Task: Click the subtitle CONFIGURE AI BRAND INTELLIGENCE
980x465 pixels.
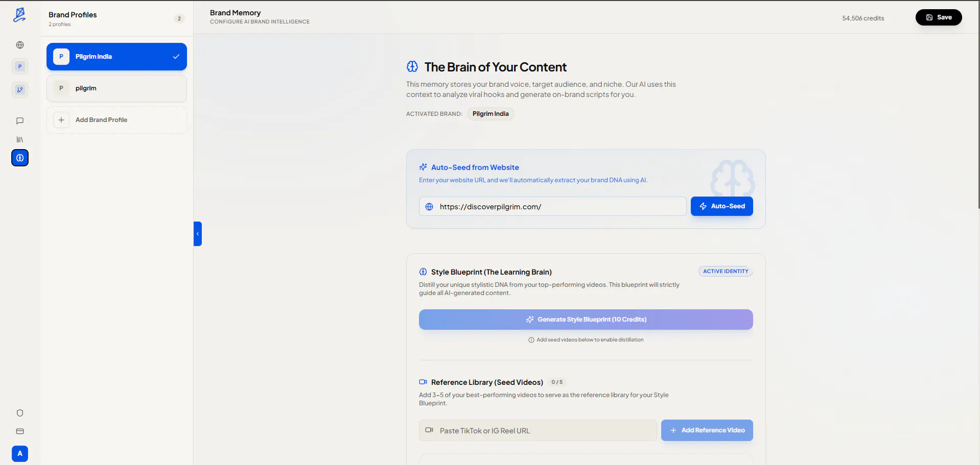Action: (x=260, y=22)
